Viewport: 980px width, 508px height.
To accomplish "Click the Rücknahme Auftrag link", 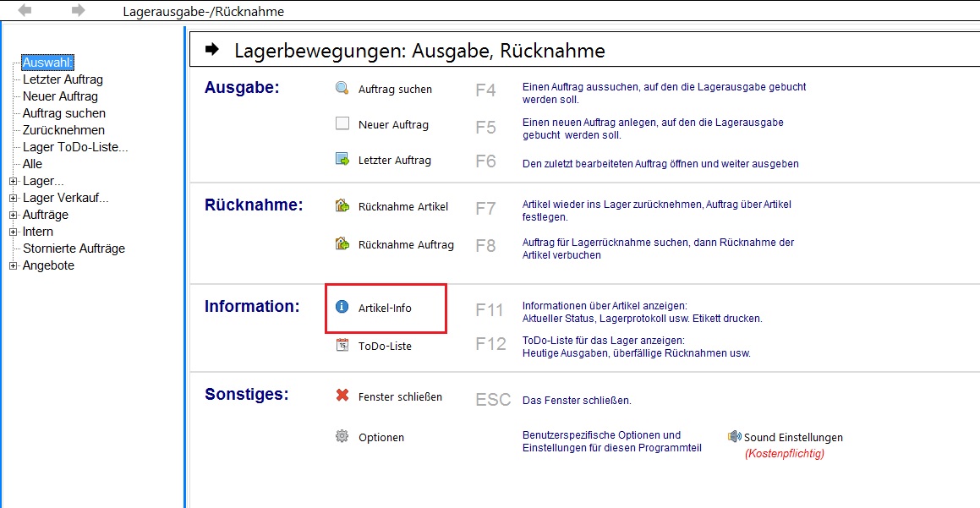I will pyautogui.click(x=406, y=245).
